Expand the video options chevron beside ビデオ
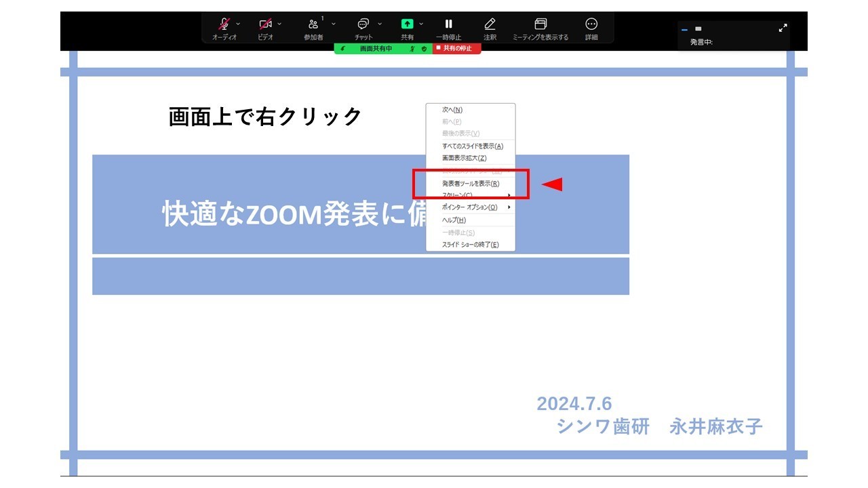Image resolution: width=868 pixels, height=488 pixels. 279,24
